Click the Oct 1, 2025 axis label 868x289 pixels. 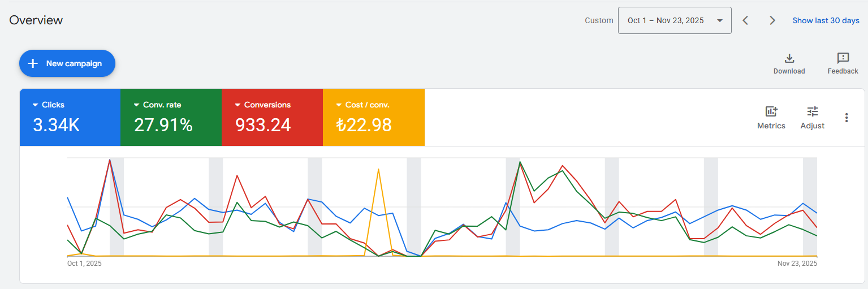[x=84, y=264]
